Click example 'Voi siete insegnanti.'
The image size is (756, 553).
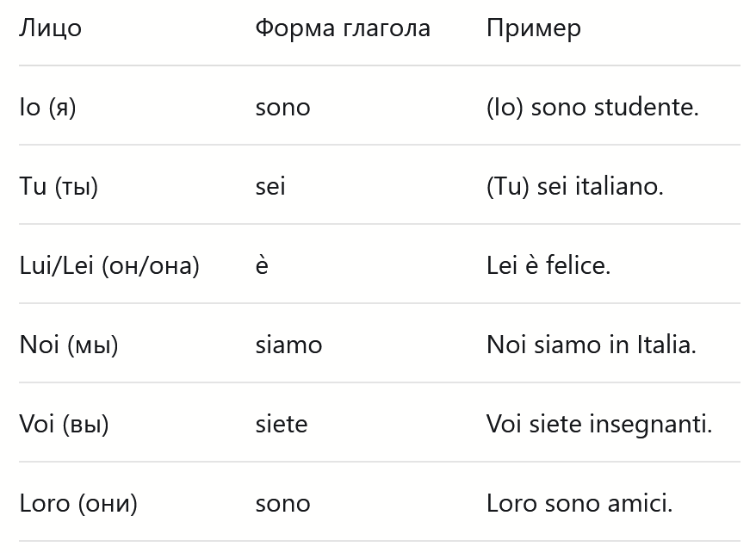click(x=599, y=425)
